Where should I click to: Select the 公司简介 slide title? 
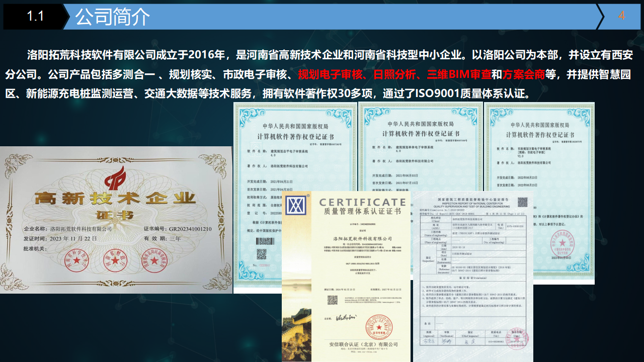pos(113,17)
